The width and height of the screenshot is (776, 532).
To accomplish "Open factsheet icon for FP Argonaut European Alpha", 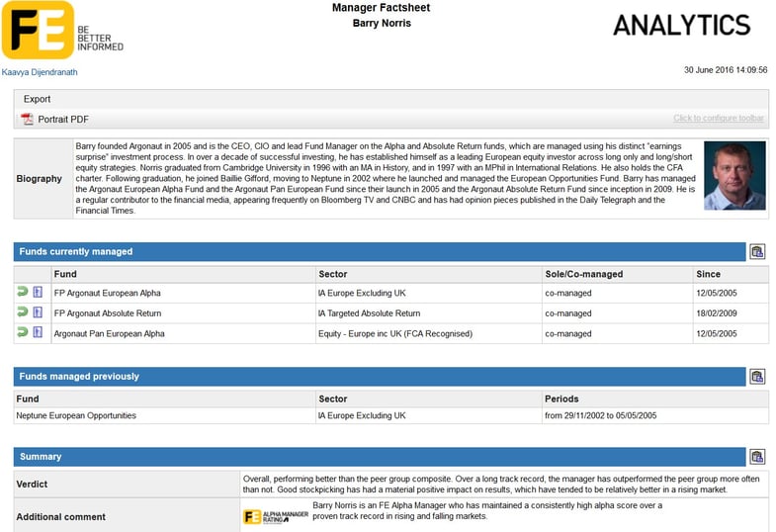I will [38, 292].
